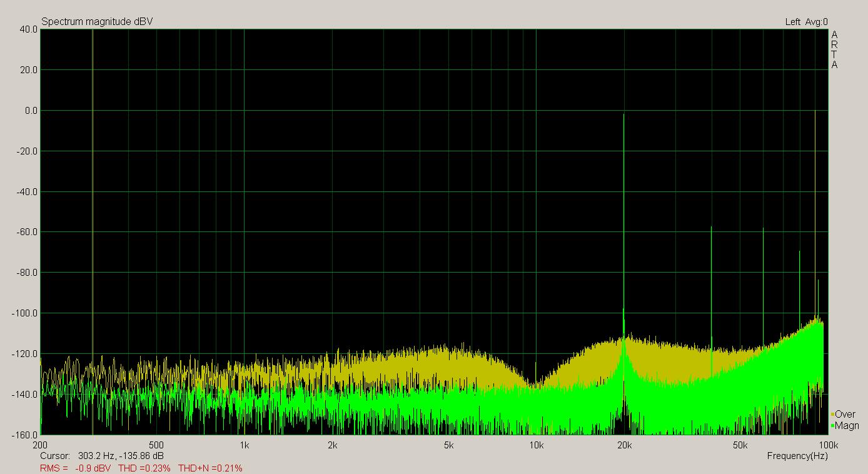Viewport: 868px width, 474px height.
Task: Click the "-20.0" y-axis label
Action: click(x=27, y=151)
